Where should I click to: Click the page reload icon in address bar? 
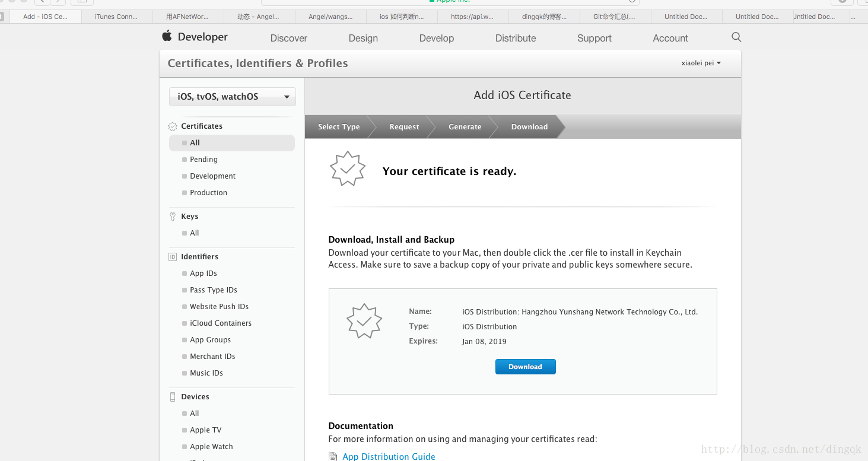[632, 2]
